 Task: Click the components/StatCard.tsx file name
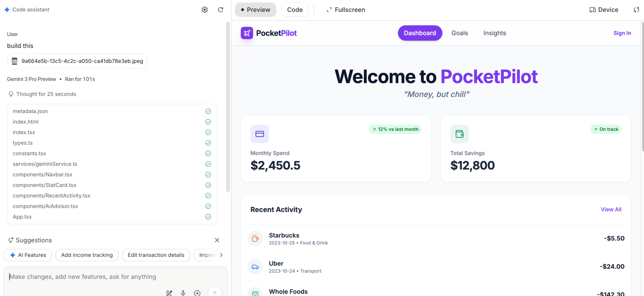(44, 185)
